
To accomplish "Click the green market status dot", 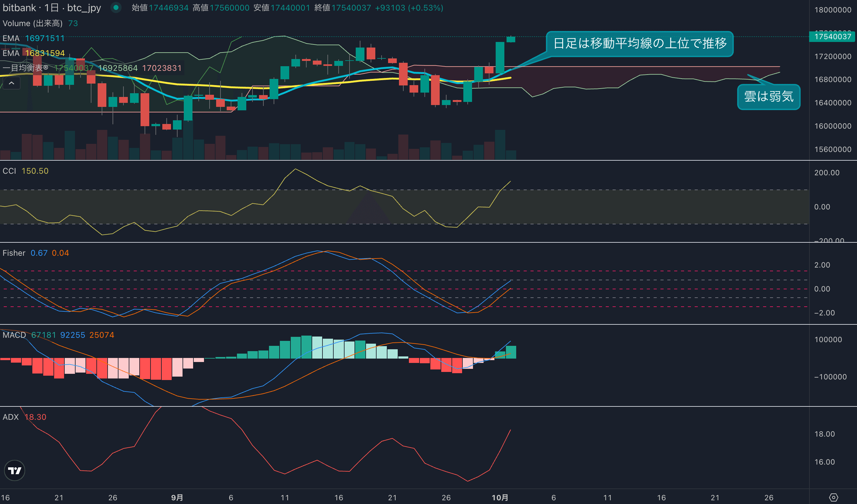I will click(x=116, y=7).
